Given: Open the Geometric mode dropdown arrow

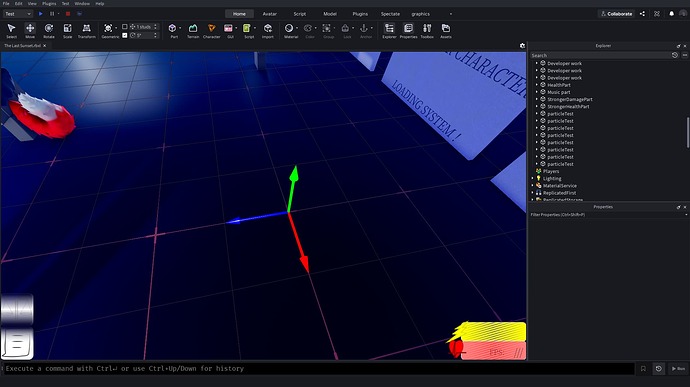Looking at the screenshot, I should [116, 28].
